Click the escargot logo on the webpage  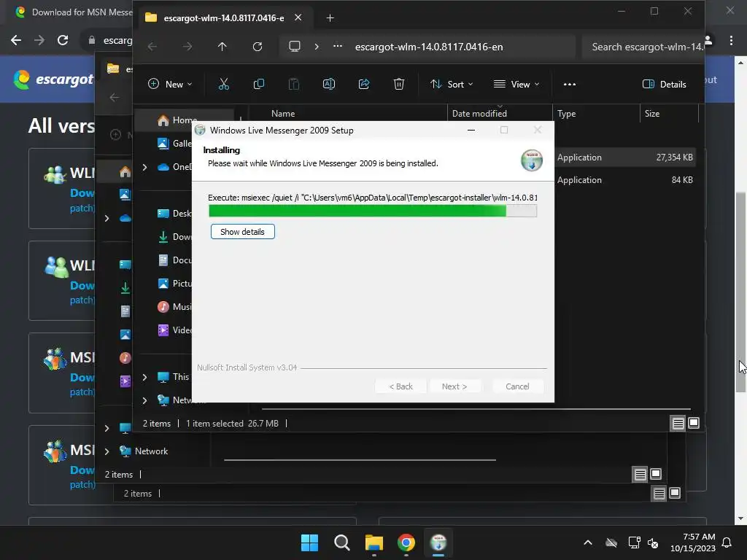point(54,79)
